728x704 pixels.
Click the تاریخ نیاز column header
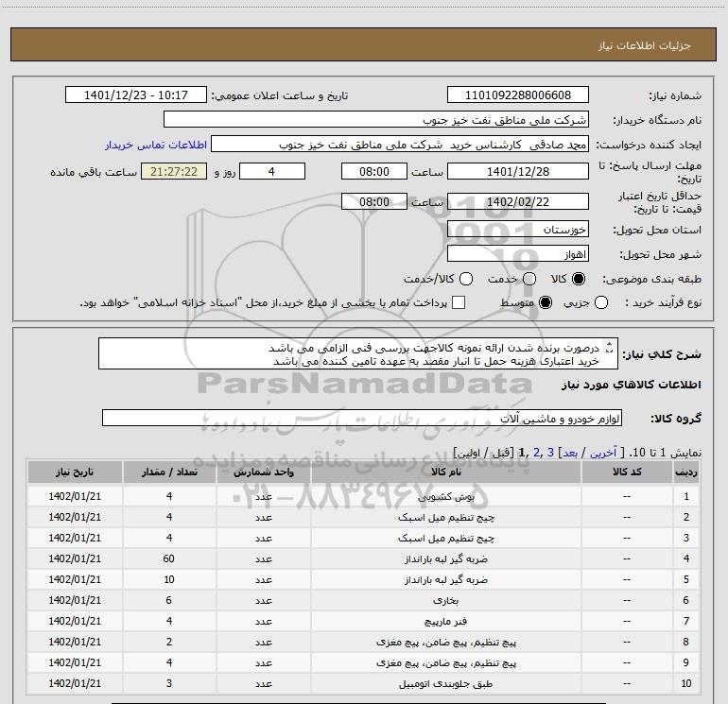pos(75,472)
